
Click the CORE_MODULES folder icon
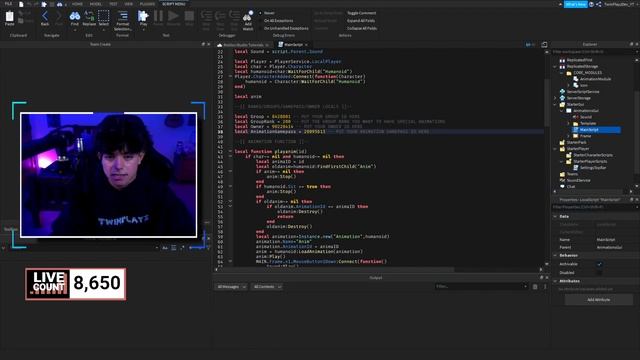(569, 73)
